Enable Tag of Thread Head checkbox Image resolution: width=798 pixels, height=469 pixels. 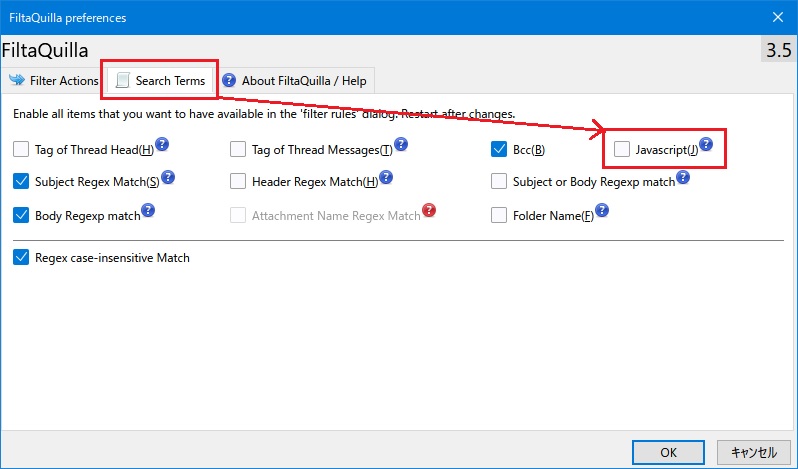(x=22, y=150)
